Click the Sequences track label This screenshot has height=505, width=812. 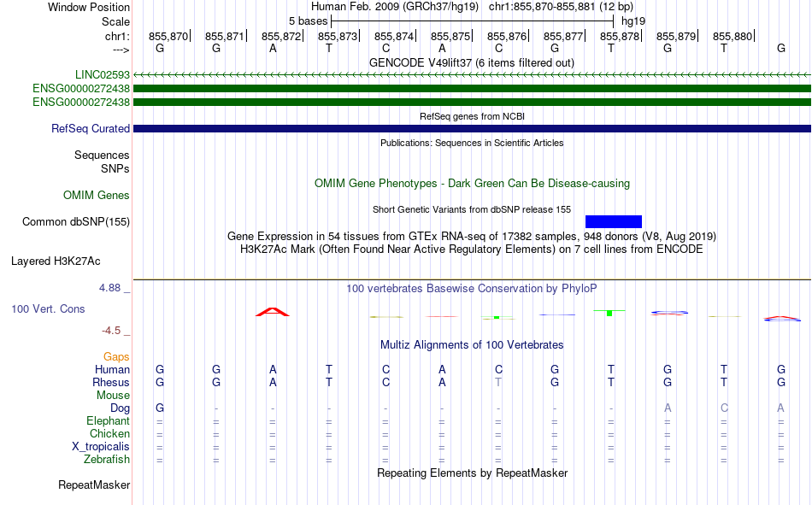coord(102,156)
